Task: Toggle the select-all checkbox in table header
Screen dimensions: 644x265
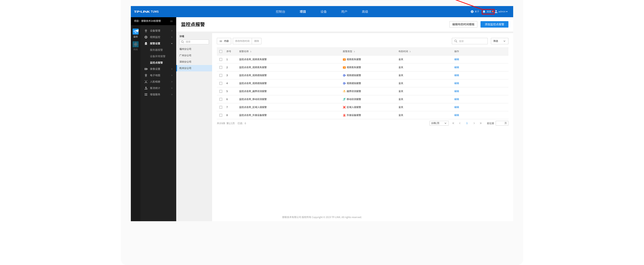Action: tap(221, 51)
